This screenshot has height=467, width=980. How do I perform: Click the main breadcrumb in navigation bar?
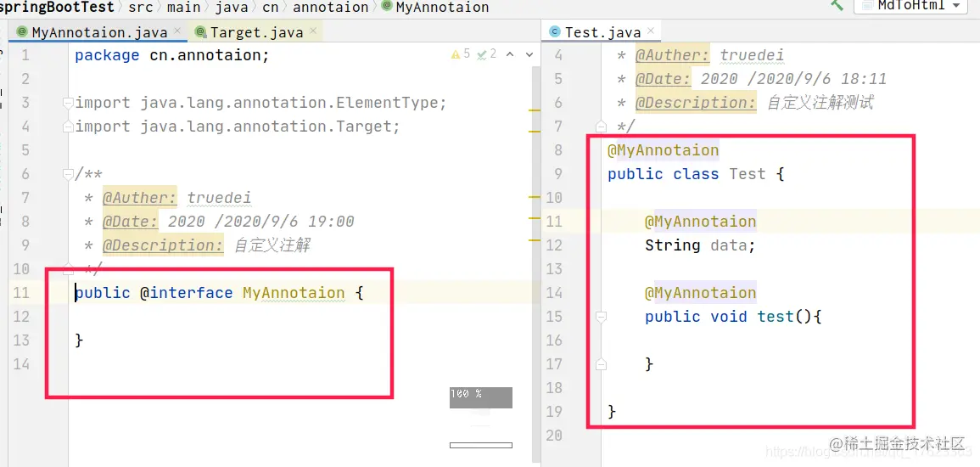point(184,7)
